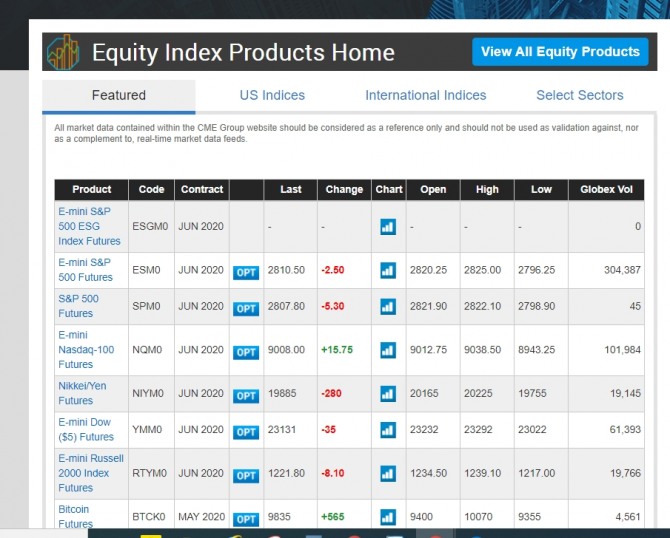Click OPT button in ESM0 row
Image resolution: width=670 pixels, height=538 pixels.
coord(246,273)
